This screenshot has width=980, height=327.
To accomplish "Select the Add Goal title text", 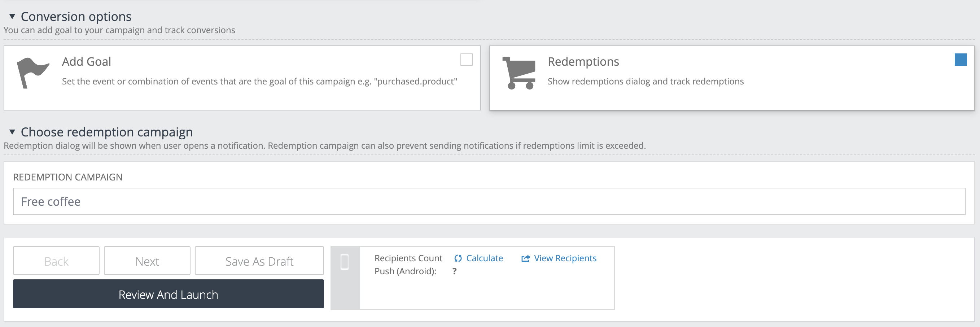I will click(x=86, y=62).
